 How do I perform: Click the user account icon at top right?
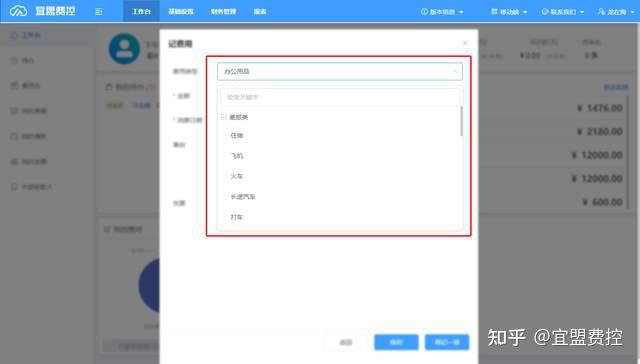click(x=602, y=12)
